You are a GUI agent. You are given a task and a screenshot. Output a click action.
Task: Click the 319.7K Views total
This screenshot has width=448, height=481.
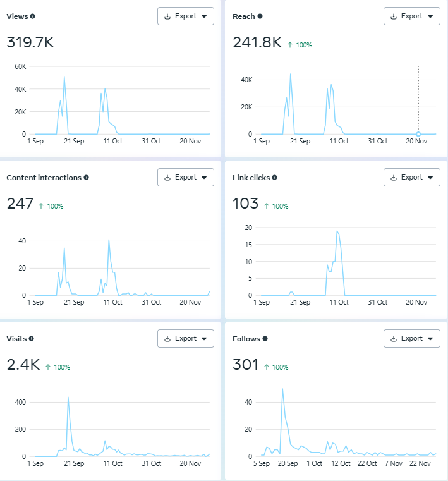(30, 43)
